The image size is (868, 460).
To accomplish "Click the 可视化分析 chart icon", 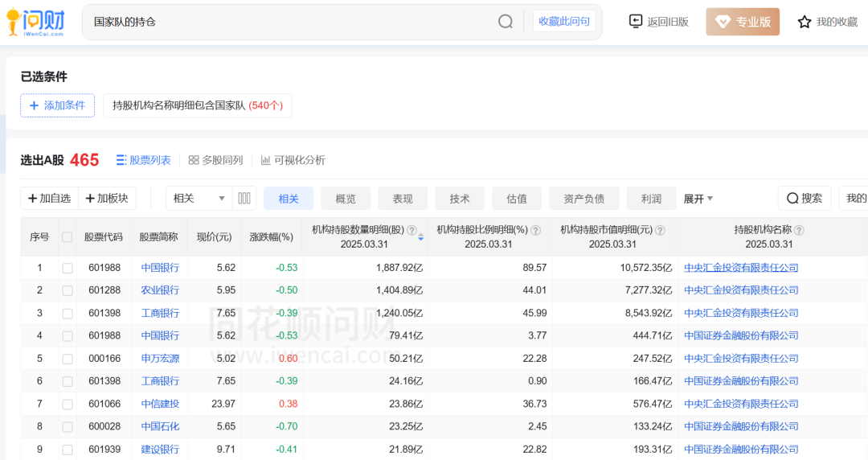I will click(x=265, y=160).
